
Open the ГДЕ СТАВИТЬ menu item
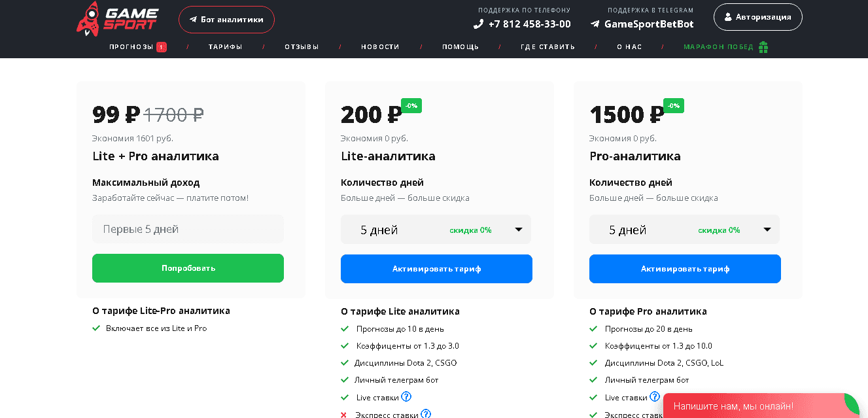pyautogui.click(x=547, y=46)
